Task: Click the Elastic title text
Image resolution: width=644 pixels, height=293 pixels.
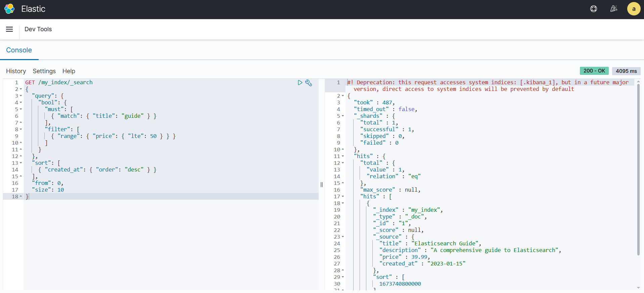Action: tap(33, 9)
